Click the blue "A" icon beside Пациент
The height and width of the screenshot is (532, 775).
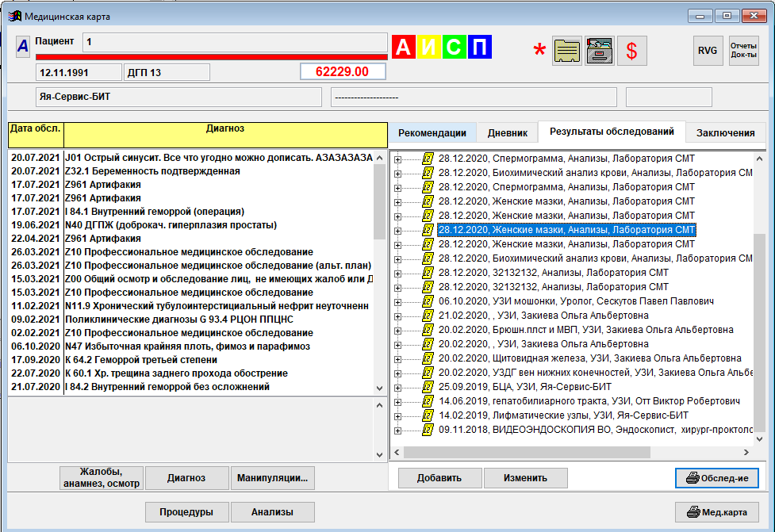pos(23,46)
